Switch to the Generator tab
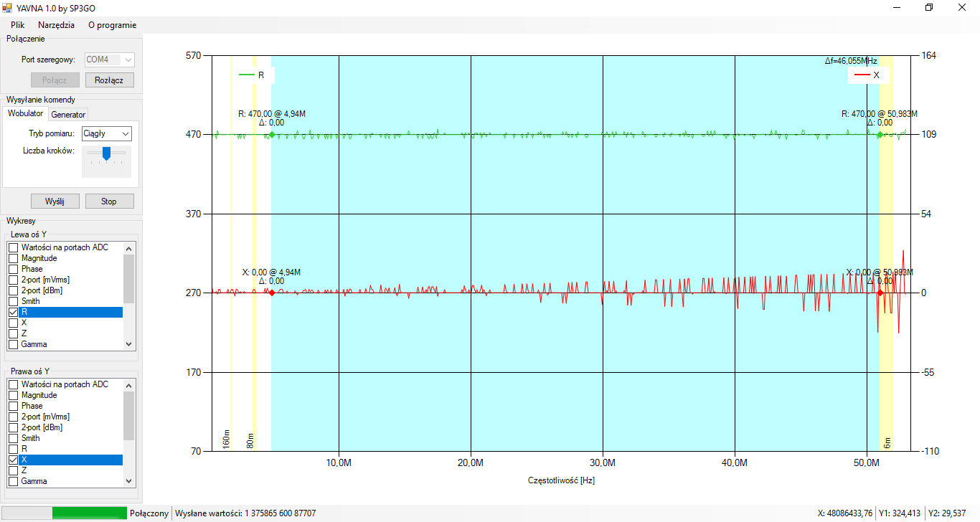Image resolution: width=980 pixels, height=522 pixels. click(x=68, y=115)
